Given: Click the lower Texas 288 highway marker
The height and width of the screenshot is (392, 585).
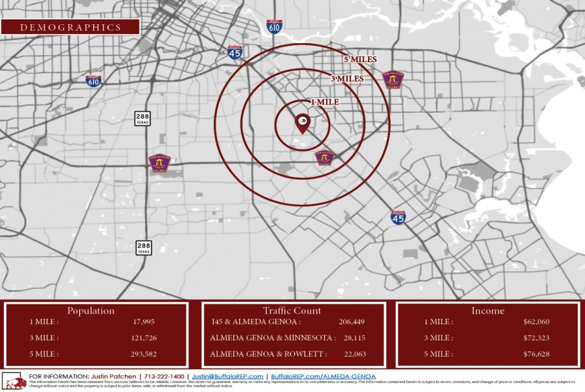Looking at the screenshot, I should [x=142, y=248].
